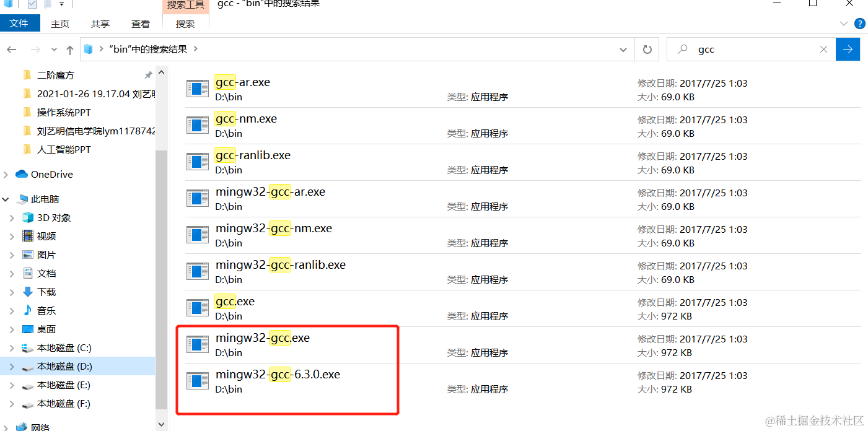The height and width of the screenshot is (431, 868).
Task: Click the file name mingw32-gcc-6.3.0.exe
Action: click(278, 375)
